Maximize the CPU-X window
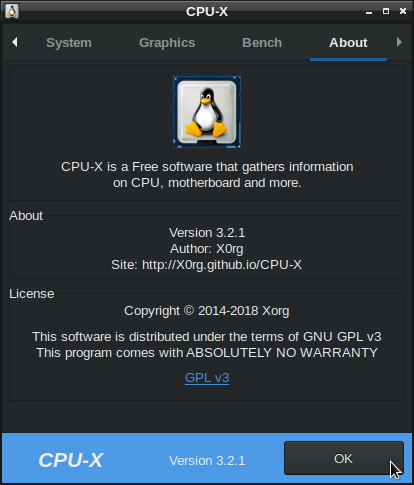 point(386,11)
